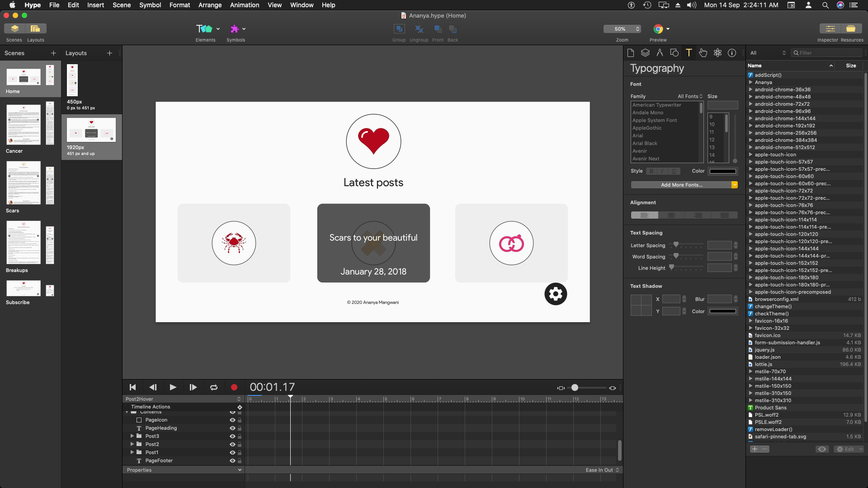Open the Animation menu
This screenshot has height=488, width=868.
point(245,5)
